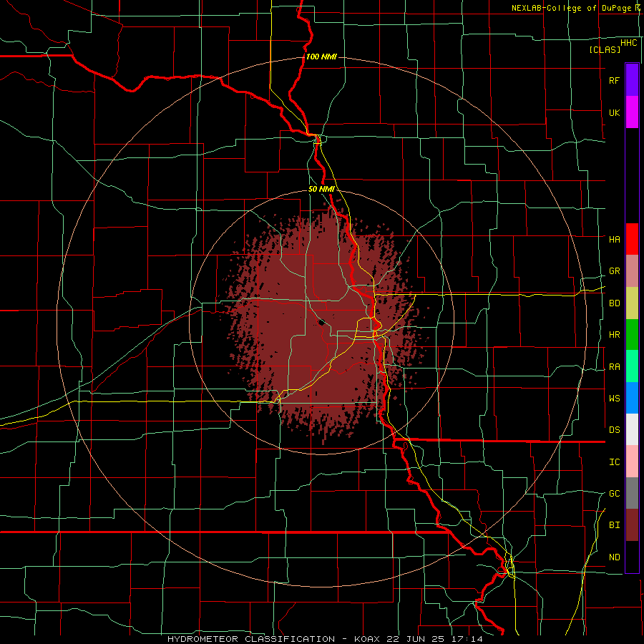This screenshot has width=644, height=644.
Task: Click the "DS" legend label
Action: point(614,429)
